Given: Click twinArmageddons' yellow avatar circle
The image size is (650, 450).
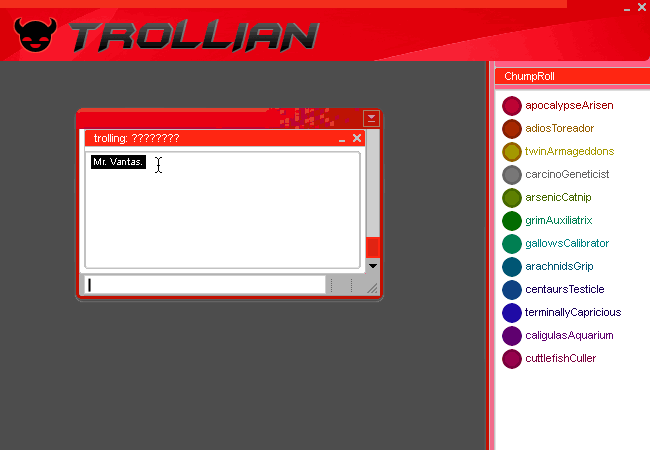Looking at the screenshot, I should click(512, 151).
